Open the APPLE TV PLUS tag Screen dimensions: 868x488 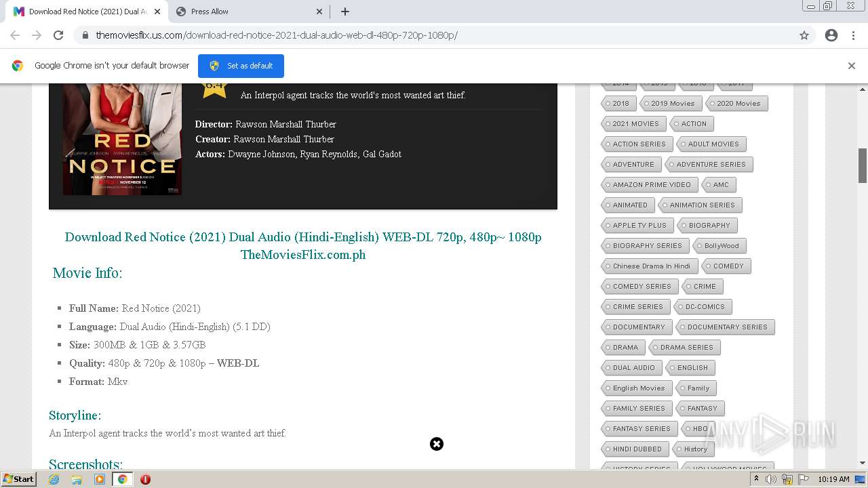637,226
